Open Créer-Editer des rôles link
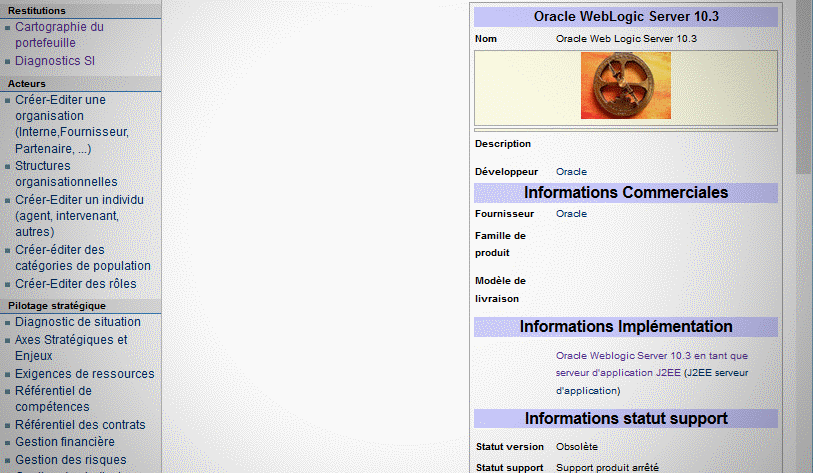The image size is (813, 473). tap(76, 284)
